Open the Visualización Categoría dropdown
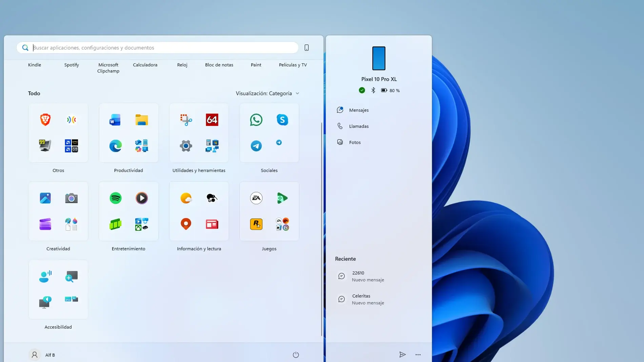 pos(267,93)
